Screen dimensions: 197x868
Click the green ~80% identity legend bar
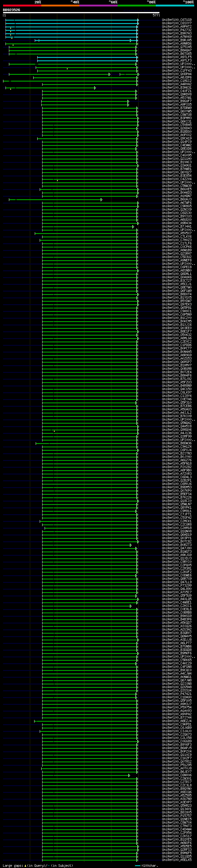point(137,6)
